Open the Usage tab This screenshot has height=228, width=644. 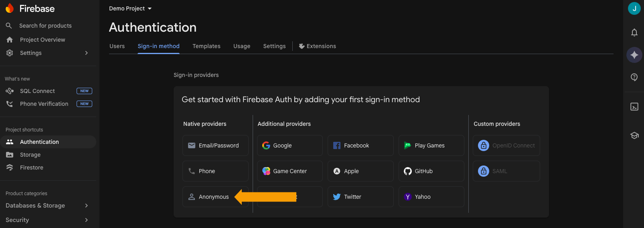[x=242, y=46]
